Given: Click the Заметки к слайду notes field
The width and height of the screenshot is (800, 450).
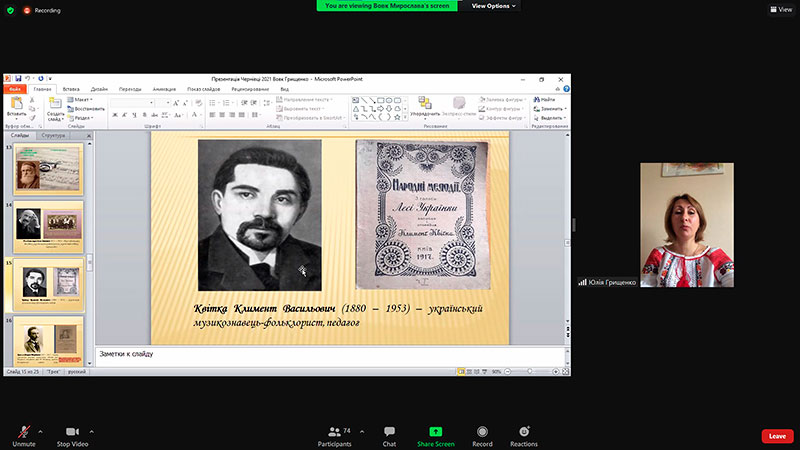Looking at the screenshot, I should coord(331,355).
